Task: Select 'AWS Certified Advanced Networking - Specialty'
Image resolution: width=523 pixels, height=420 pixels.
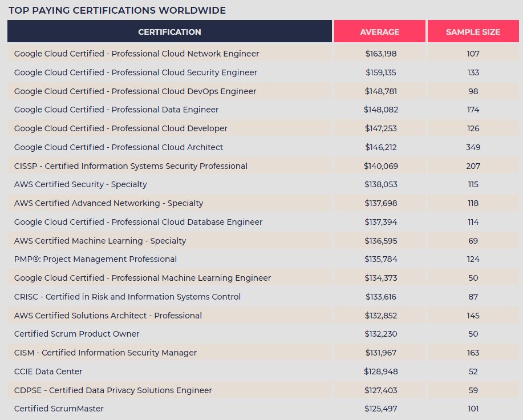Action: (x=108, y=203)
